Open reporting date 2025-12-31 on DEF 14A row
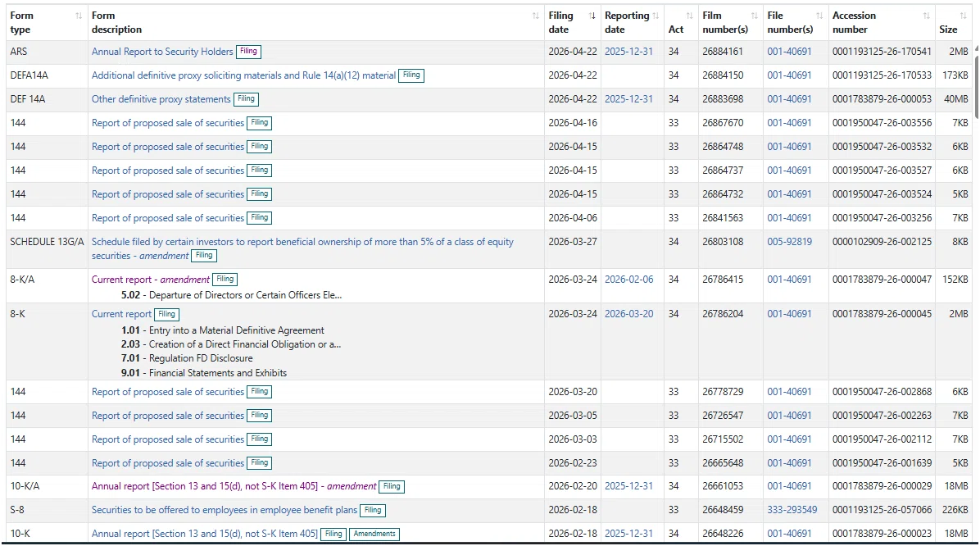The image size is (980, 546). tap(628, 99)
